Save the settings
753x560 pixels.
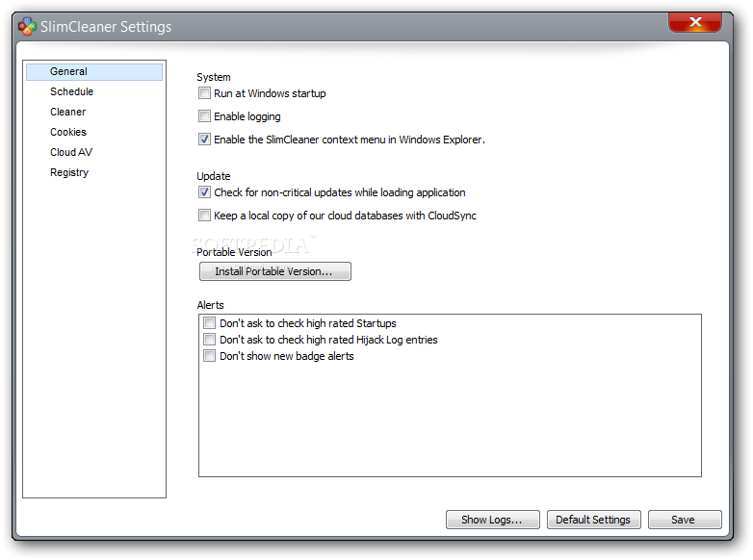685,520
